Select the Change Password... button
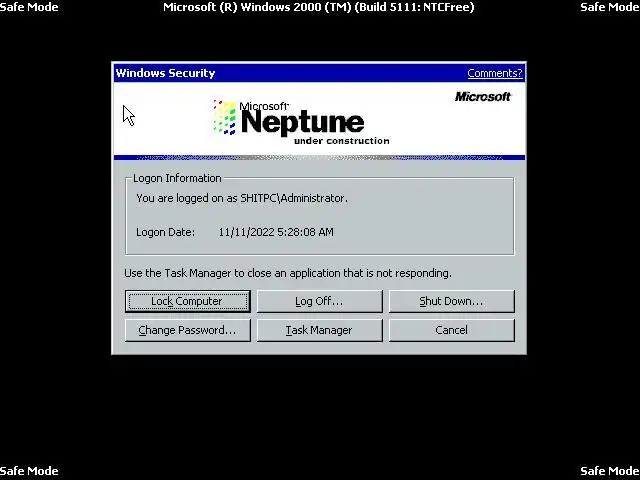This screenshot has height=480, width=640. (188, 330)
